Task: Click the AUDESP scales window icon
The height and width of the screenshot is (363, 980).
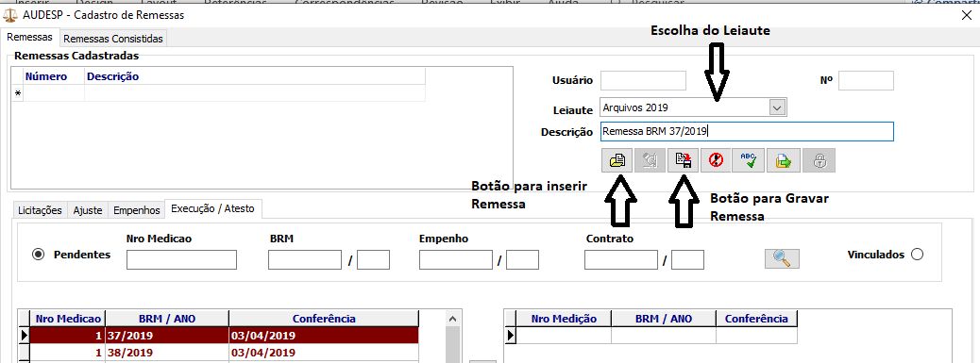Action: (x=10, y=15)
